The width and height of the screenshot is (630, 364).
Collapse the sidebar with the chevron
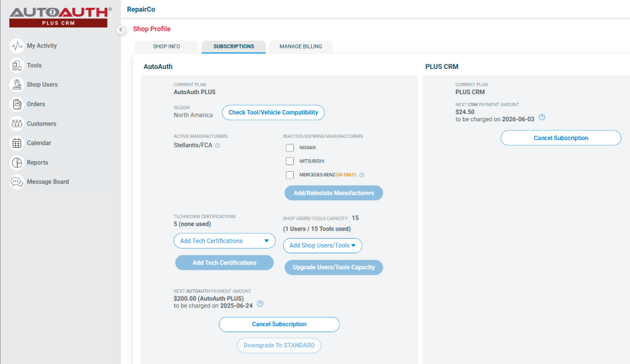[121, 29]
